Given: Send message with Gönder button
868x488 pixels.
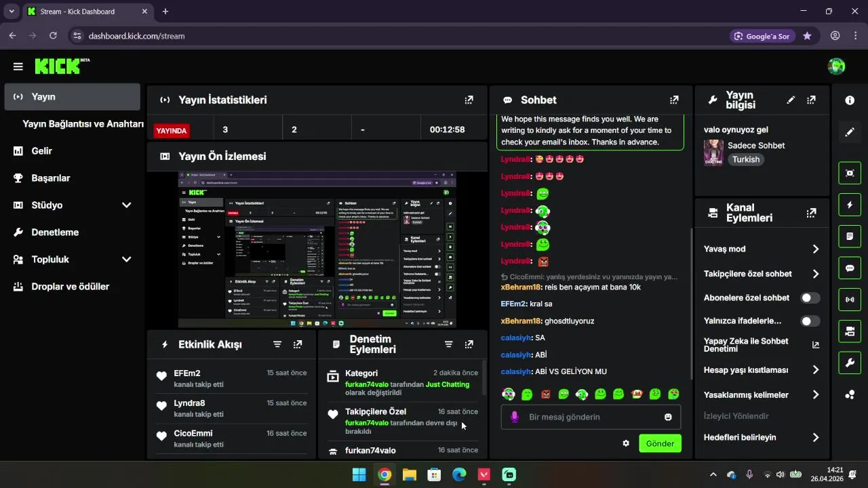Looking at the screenshot, I should [x=660, y=443].
